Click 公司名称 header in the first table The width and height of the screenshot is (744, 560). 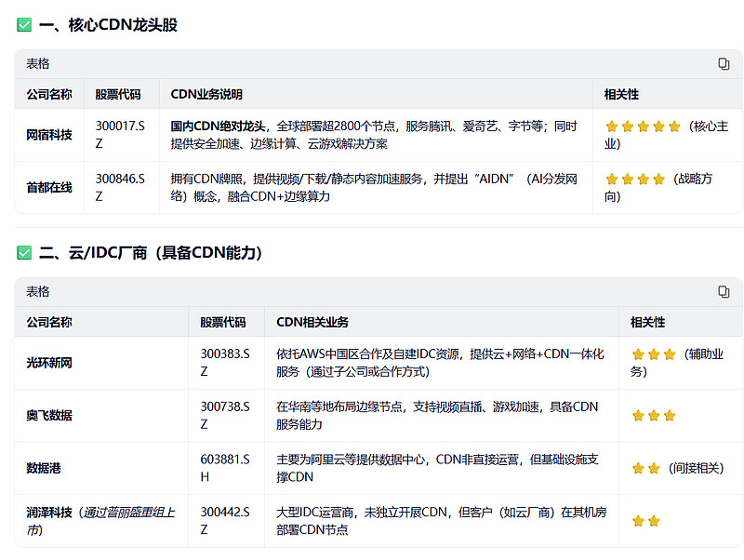[49, 94]
